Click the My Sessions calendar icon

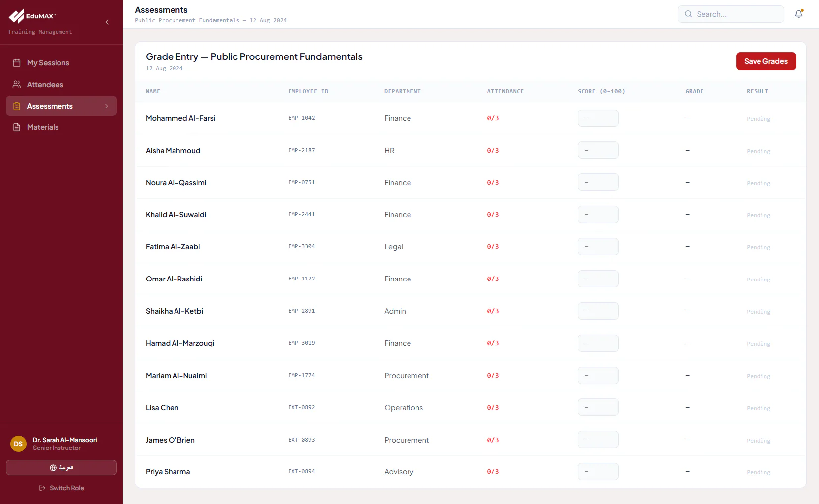(x=17, y=63)
